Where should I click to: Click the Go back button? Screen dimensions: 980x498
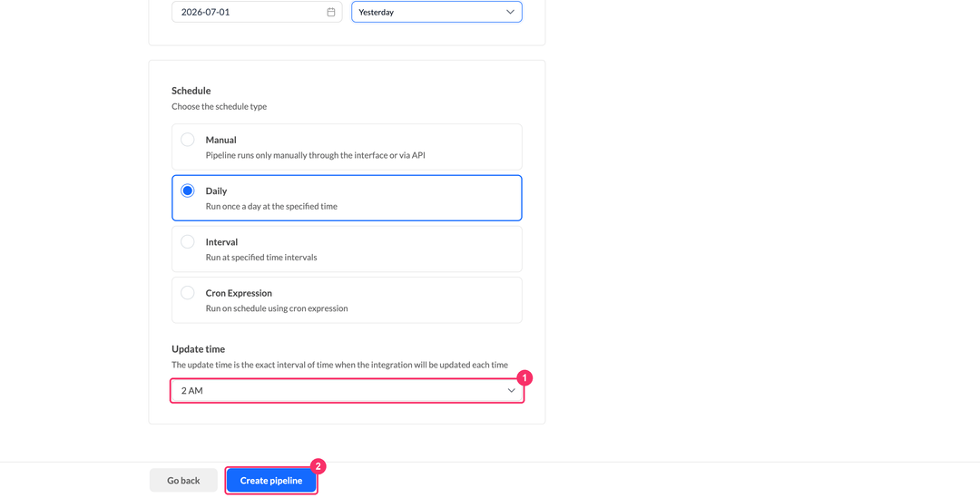point(183,481)
